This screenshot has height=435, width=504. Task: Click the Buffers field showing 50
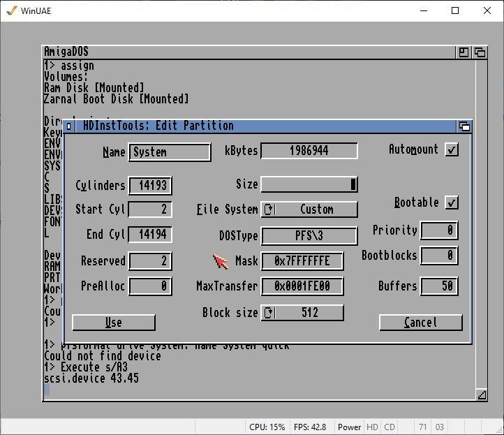tap(439, 286)
